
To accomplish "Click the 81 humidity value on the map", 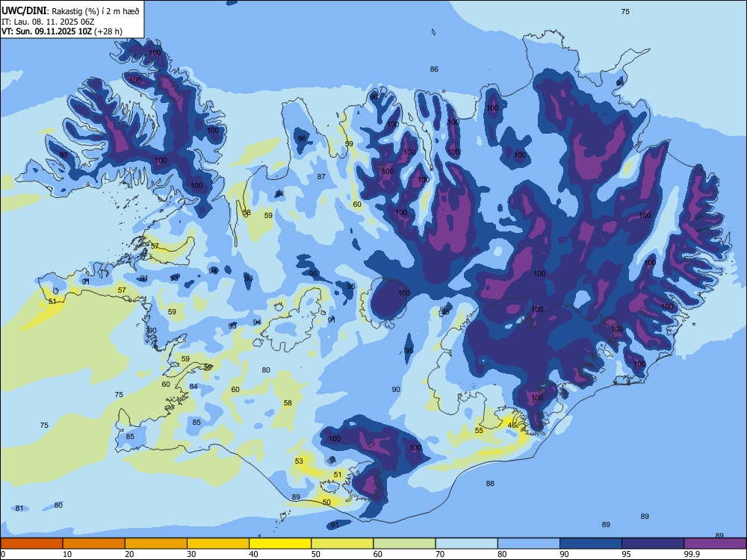I will 19,508.
